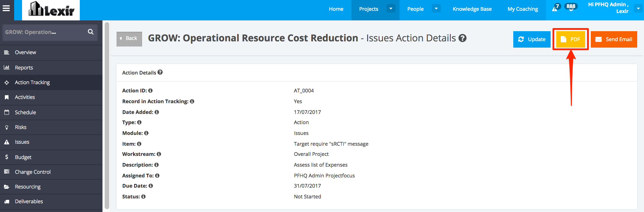Click info icon beside Date Added

pos(157,112)
